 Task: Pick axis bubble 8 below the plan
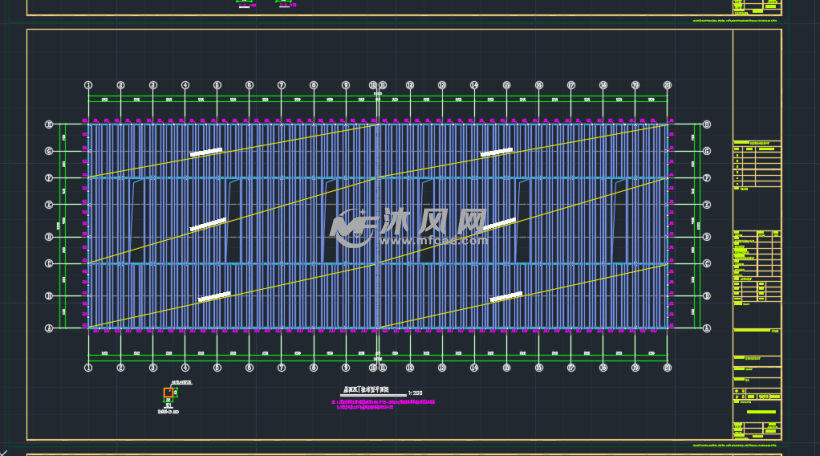tap(314, 368)
